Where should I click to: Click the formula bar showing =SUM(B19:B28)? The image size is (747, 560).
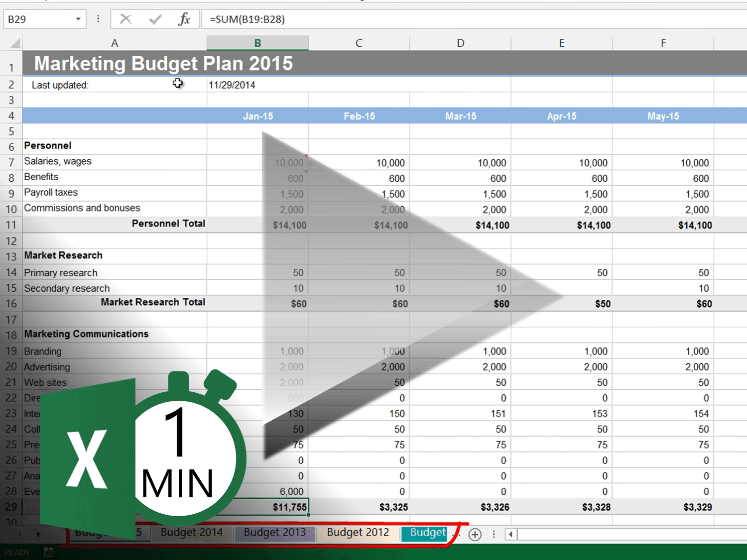[x=473, y=19]
